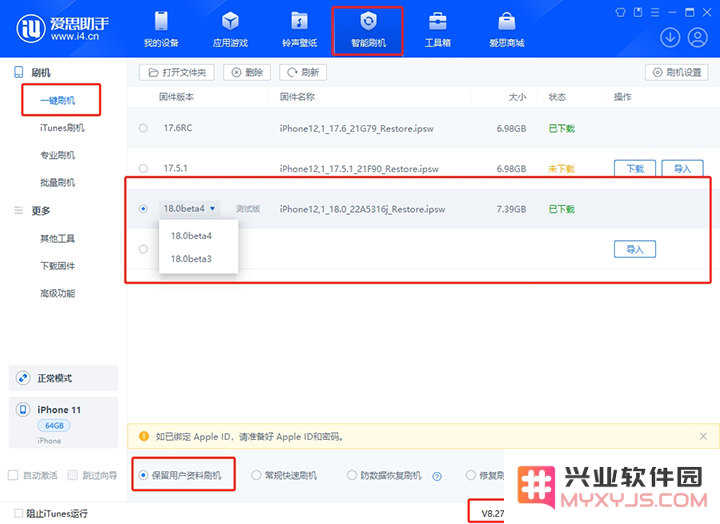The image size is (720, 524).
Task: Click the 大小 column header
Action: click(x=517, y=97)
